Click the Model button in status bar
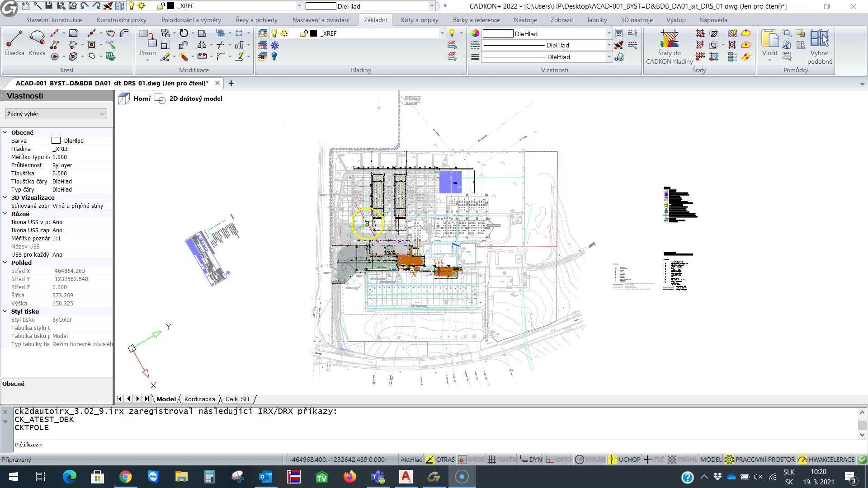868x488 pixels. (711, 459)
